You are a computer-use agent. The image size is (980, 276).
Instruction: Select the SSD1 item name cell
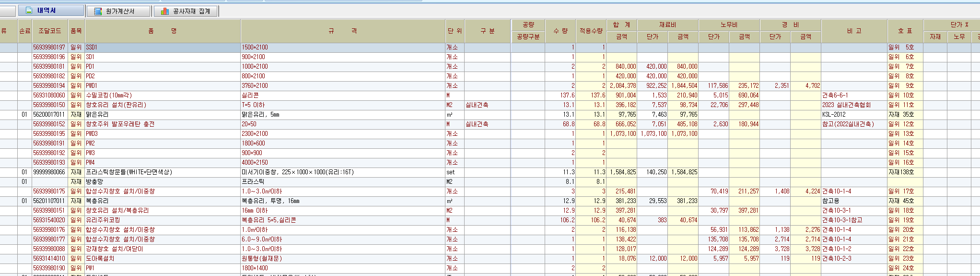(92, 48)
